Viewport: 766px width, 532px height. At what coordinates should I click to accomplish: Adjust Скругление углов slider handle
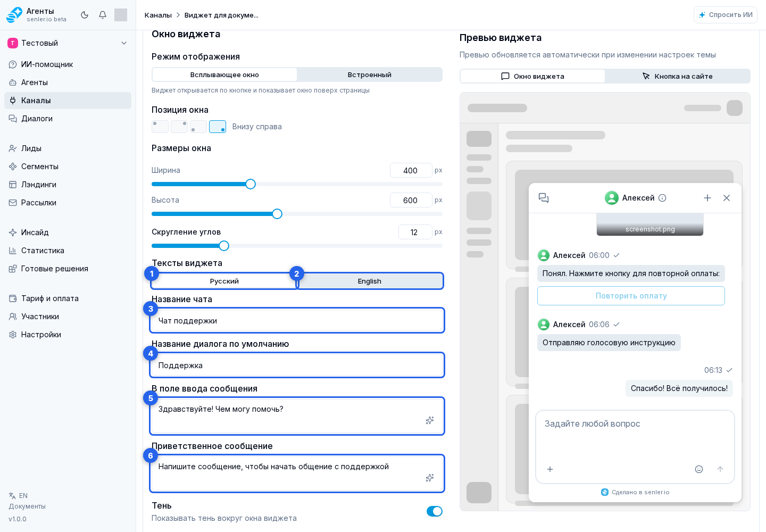[x=224, y=246]
